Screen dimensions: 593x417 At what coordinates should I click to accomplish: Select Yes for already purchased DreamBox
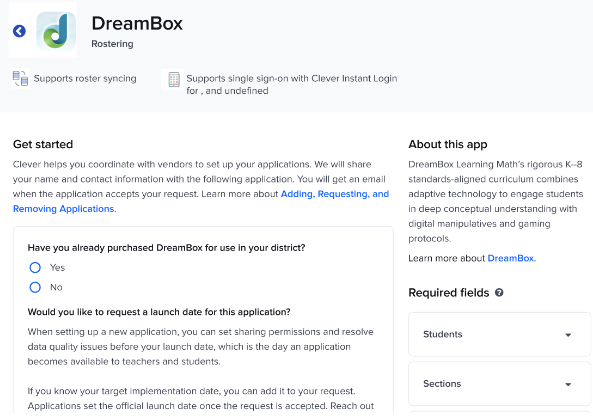click(35, 268)
